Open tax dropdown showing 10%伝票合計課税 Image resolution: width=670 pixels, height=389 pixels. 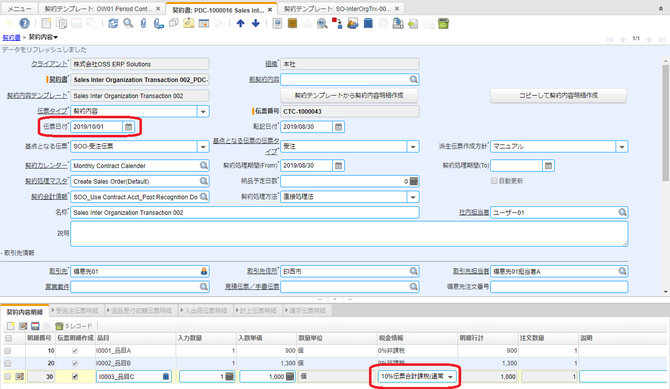tap(450, 376)
